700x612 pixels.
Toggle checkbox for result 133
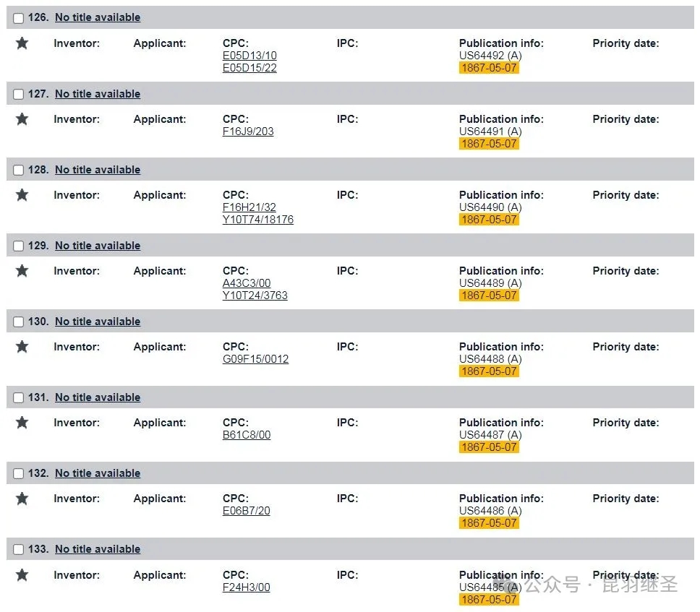[18, 549]
